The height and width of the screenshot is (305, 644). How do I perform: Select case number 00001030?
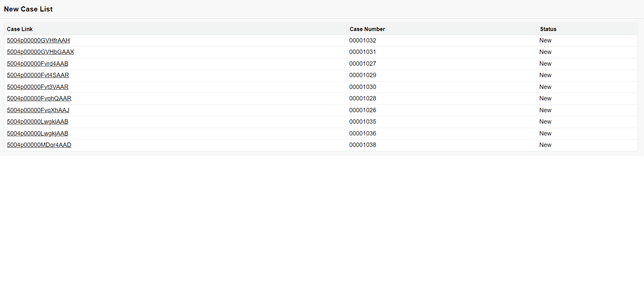pyautogui.click(x=363, y=87)
